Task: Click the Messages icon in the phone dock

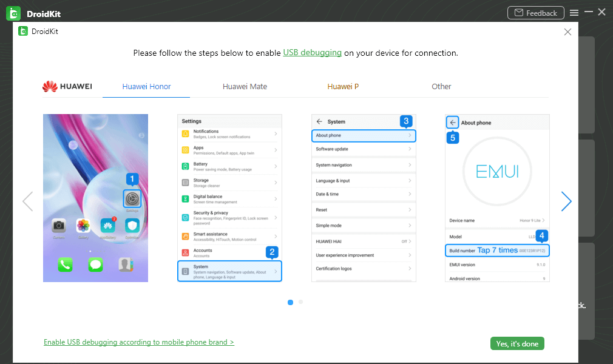Action: coord(95,265)
